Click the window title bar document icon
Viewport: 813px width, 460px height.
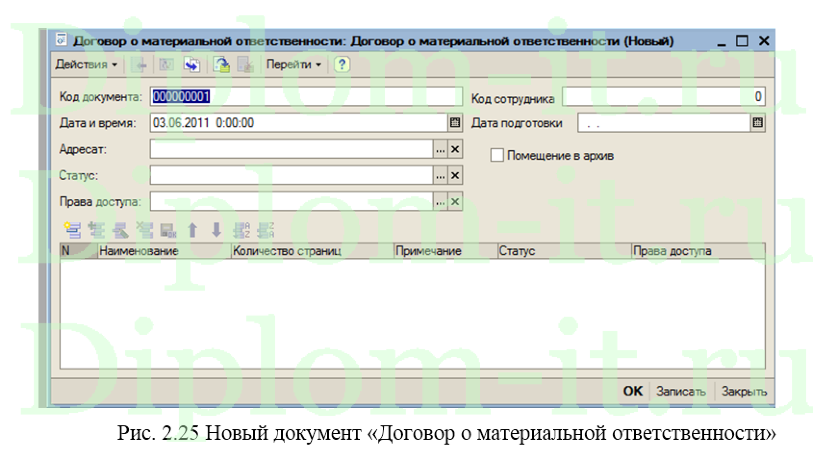61,40
